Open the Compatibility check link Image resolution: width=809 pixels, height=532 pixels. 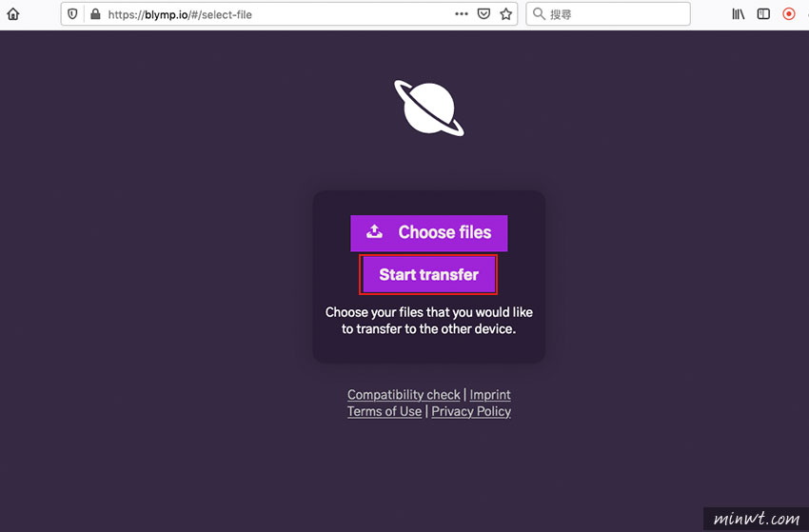(x=404, y=395)
